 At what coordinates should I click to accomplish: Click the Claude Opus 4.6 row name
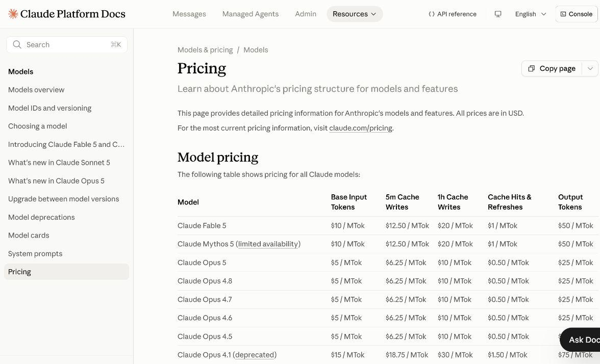(x=205, y=318)
